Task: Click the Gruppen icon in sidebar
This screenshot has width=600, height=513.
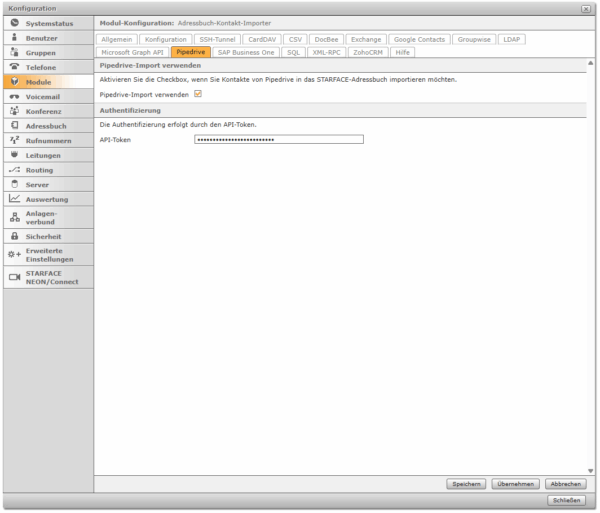Action: tap(15, 52)
